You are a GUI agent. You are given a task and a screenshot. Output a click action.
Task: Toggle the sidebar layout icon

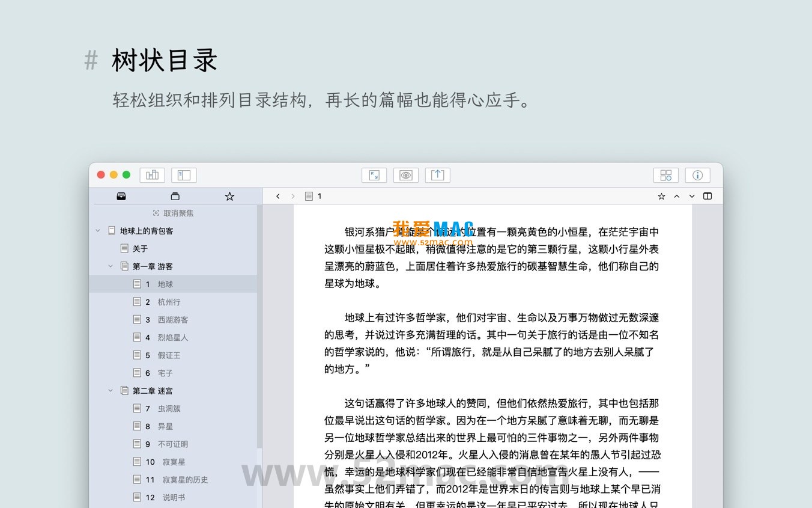pos(184,175)
